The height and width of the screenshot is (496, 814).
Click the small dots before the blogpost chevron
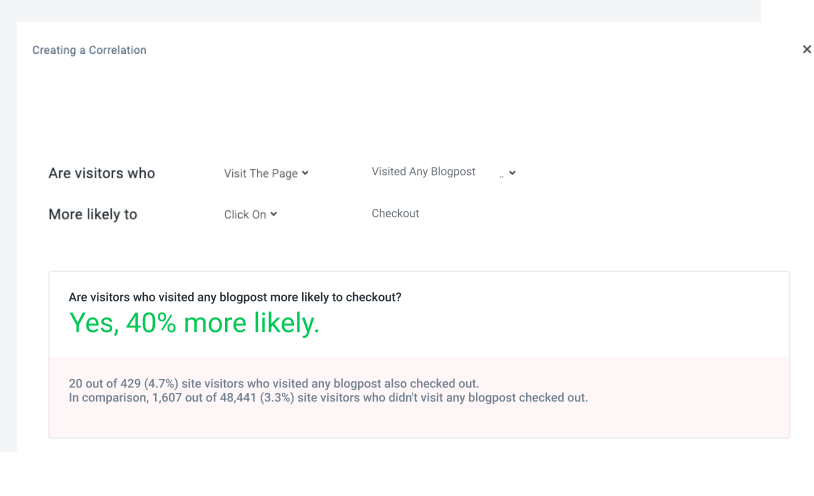501,174
